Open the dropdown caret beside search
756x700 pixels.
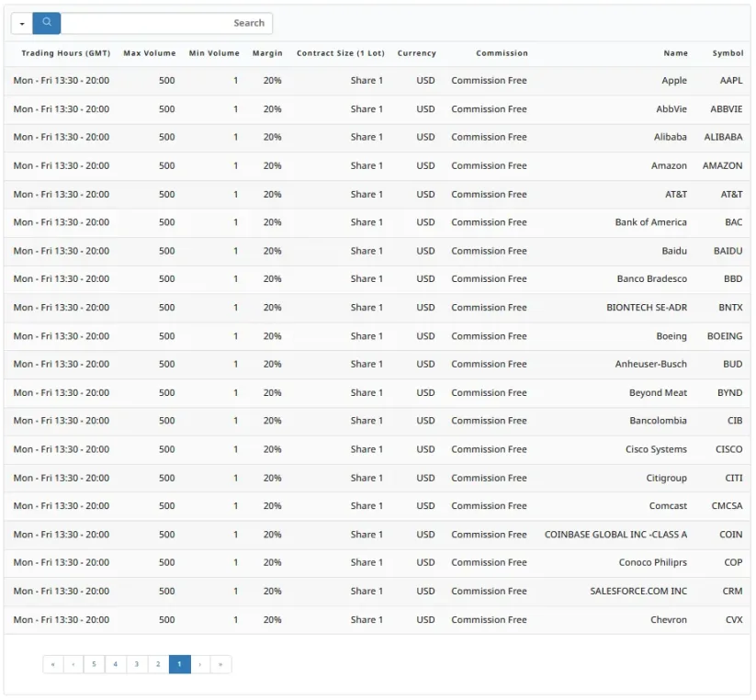coord(22,23)
